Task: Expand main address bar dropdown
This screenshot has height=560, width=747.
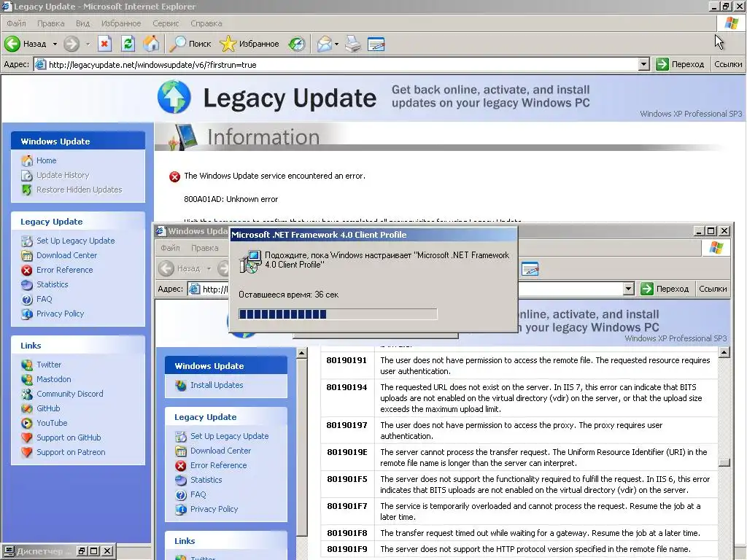Action: coord(643,64)
